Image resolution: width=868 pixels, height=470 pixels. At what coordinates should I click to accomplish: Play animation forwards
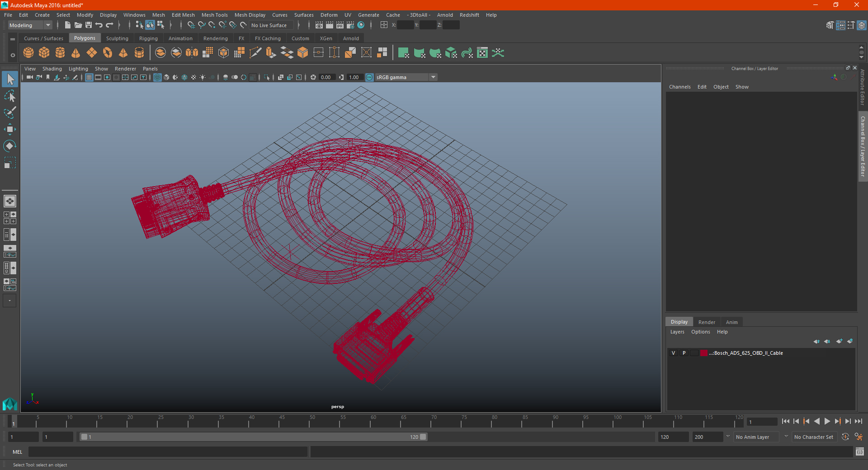pyautogui.click(x=827, y=421)
